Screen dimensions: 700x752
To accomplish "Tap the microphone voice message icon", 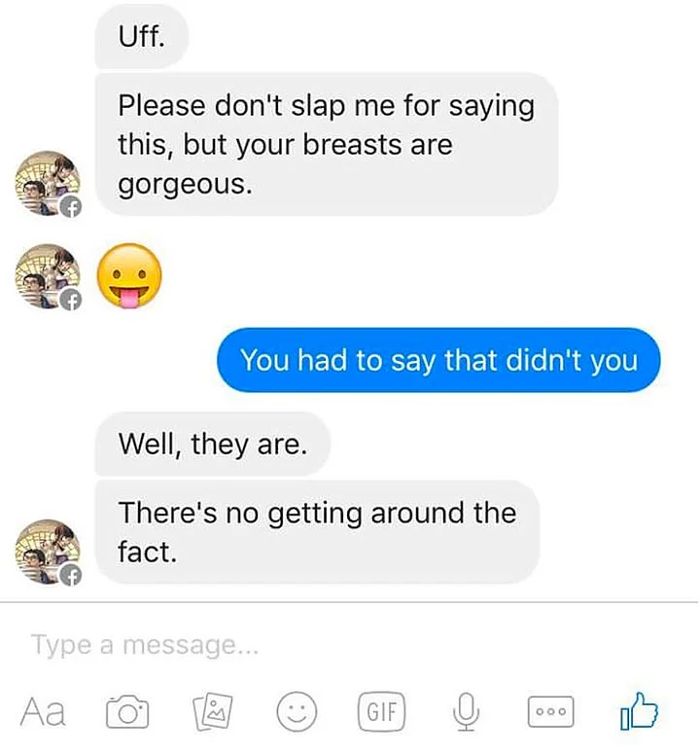I will (x=466, y=712).
